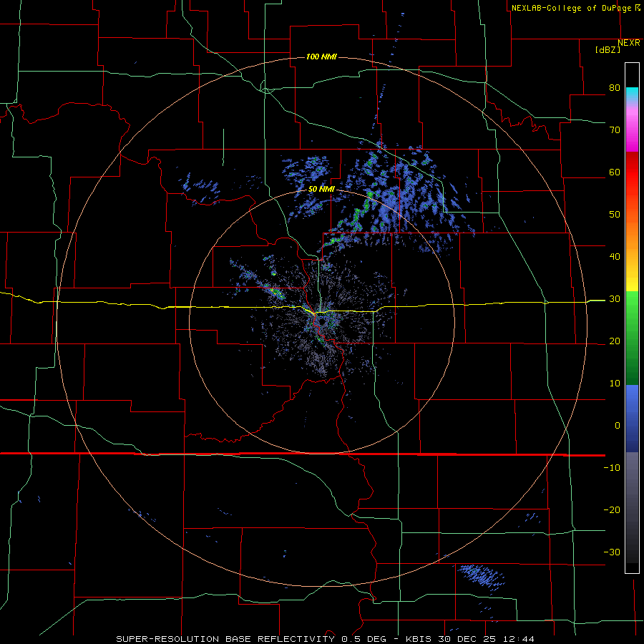
Task: Click the green band of the color scale
Action: coord(632,338)
